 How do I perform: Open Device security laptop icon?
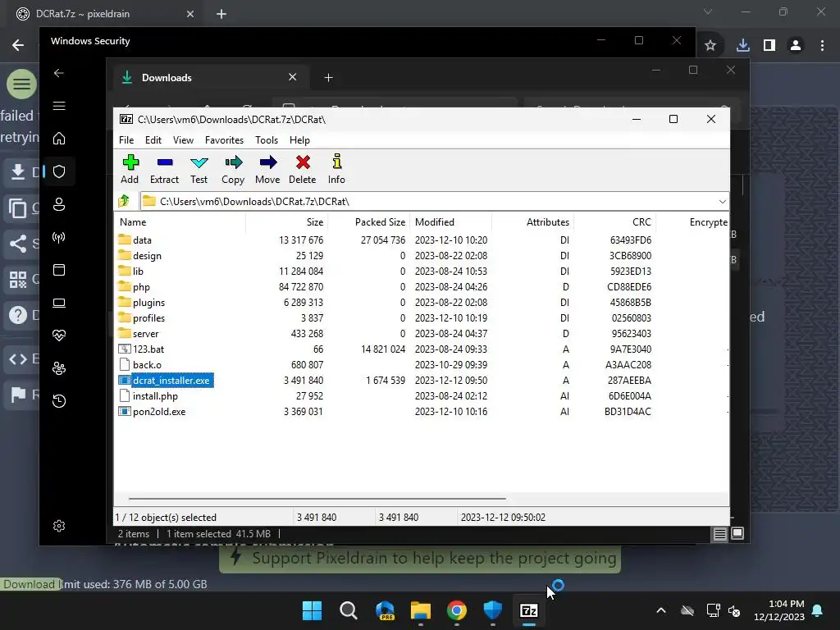(59, 303)
